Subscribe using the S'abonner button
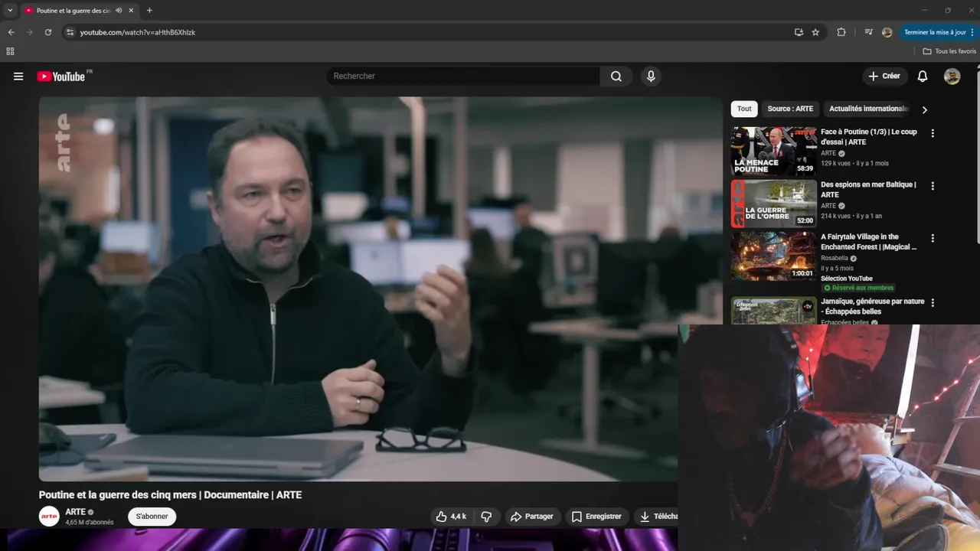 pos(152,517)
